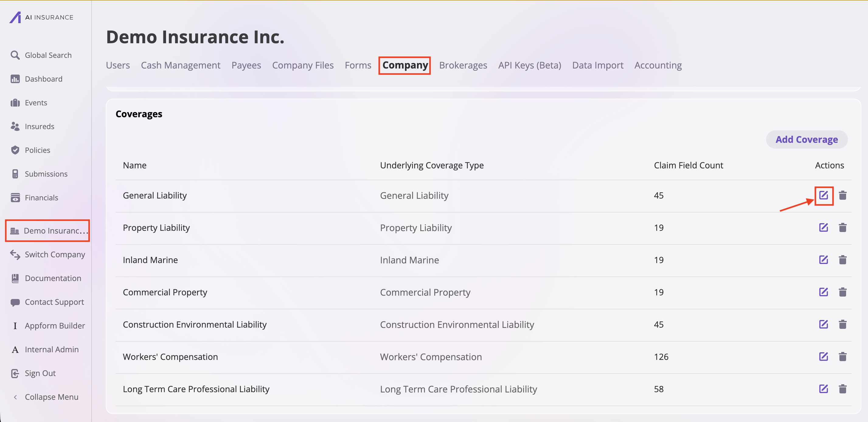Delete the General Liability coverage
The image size is (868, 422).
click(842, 195)
